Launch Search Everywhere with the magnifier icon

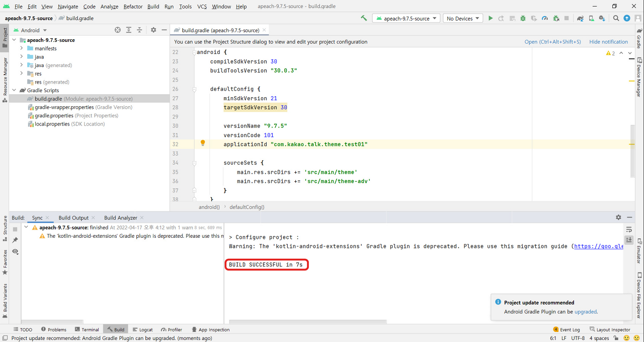click(x=616, y=18)
